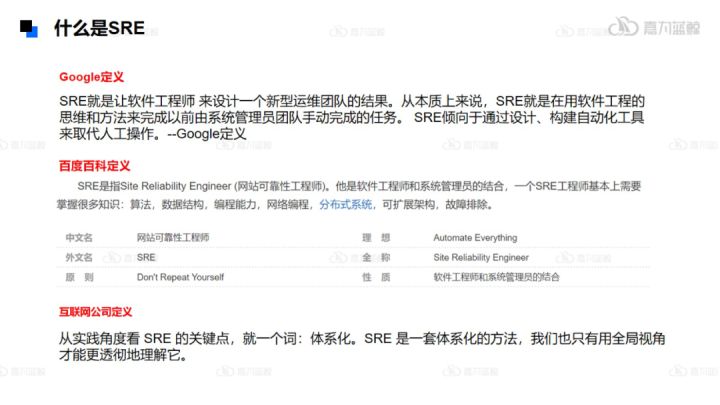Click the value Automate Everything
This screenshot has width=720, height=405.
[475, 238]
